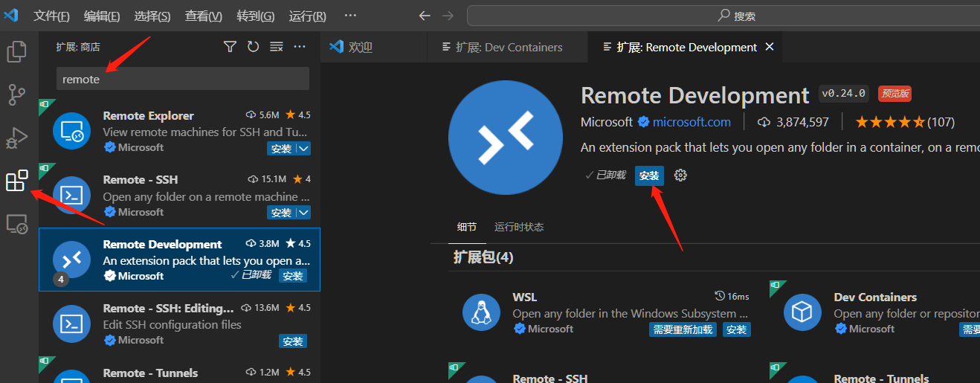The image size is (980, 383).
Task: Open Remote Explorer install dropdown arrow
Action: 303,149
